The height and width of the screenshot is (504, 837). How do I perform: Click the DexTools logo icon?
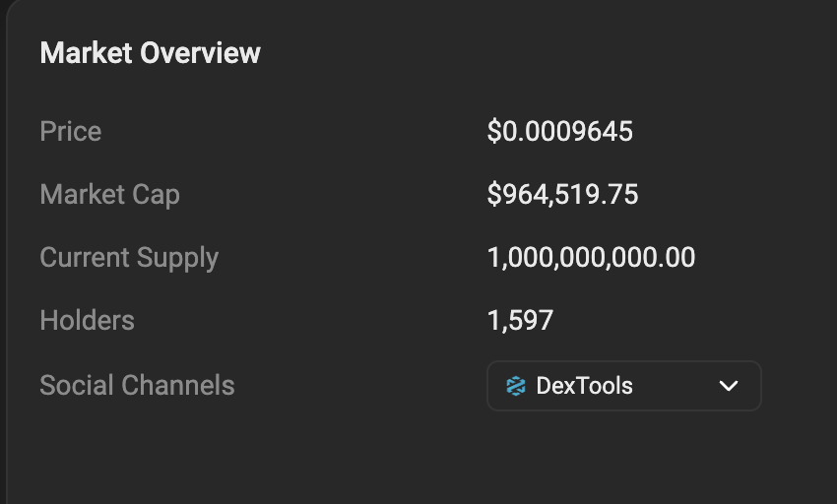[x=516, y=386]
